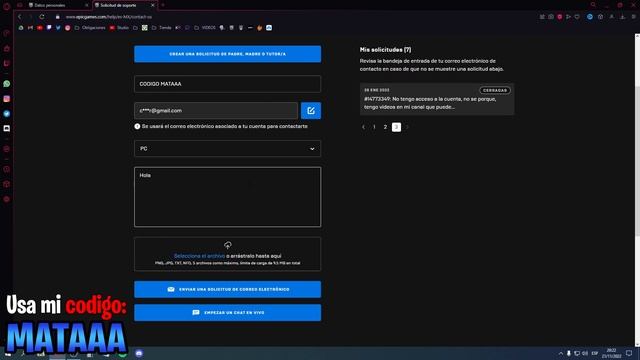
Task: Click the browser back arrow
Action: 19,17
